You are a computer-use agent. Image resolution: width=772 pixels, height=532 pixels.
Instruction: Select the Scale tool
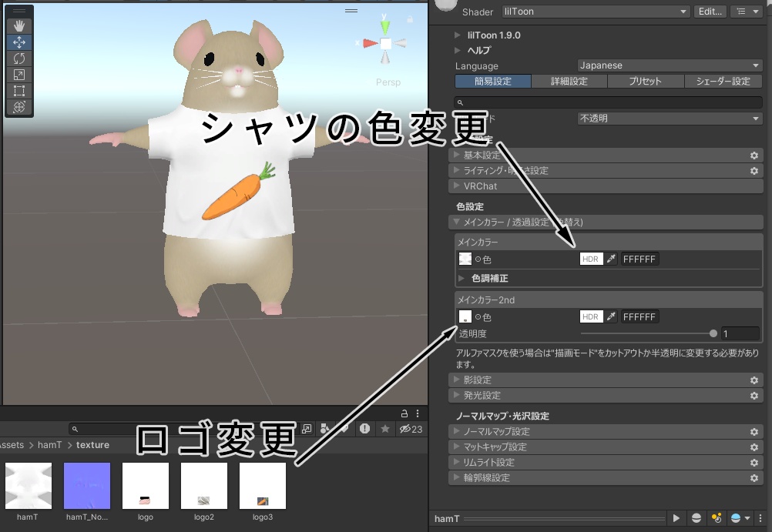coord(19,75)
